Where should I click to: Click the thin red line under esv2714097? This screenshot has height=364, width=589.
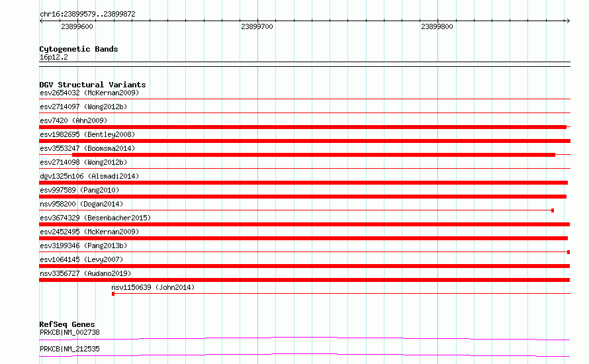pos(304,113)
